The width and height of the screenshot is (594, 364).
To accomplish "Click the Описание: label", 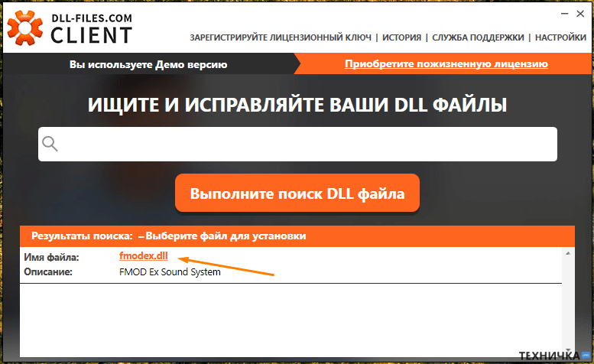I will pos(48,272).
